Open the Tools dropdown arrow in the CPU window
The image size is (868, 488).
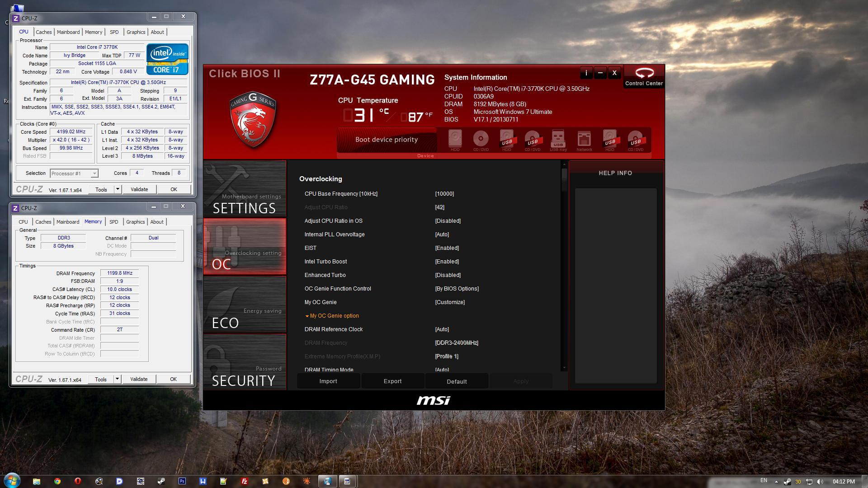point(118,189)
